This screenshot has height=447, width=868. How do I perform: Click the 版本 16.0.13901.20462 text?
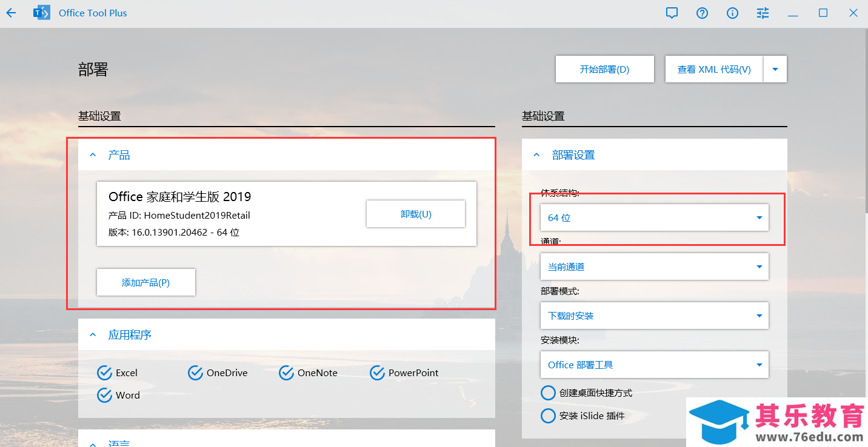point(174,232)
